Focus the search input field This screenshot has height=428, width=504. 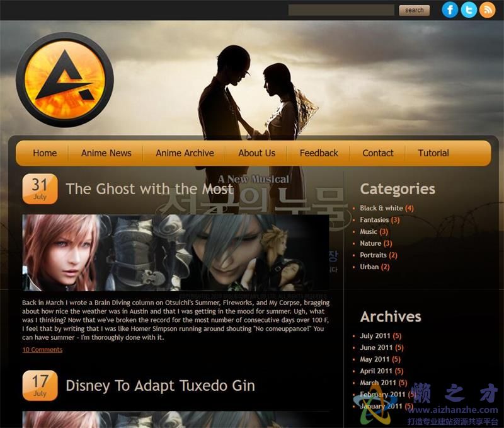tap(341, 10)
